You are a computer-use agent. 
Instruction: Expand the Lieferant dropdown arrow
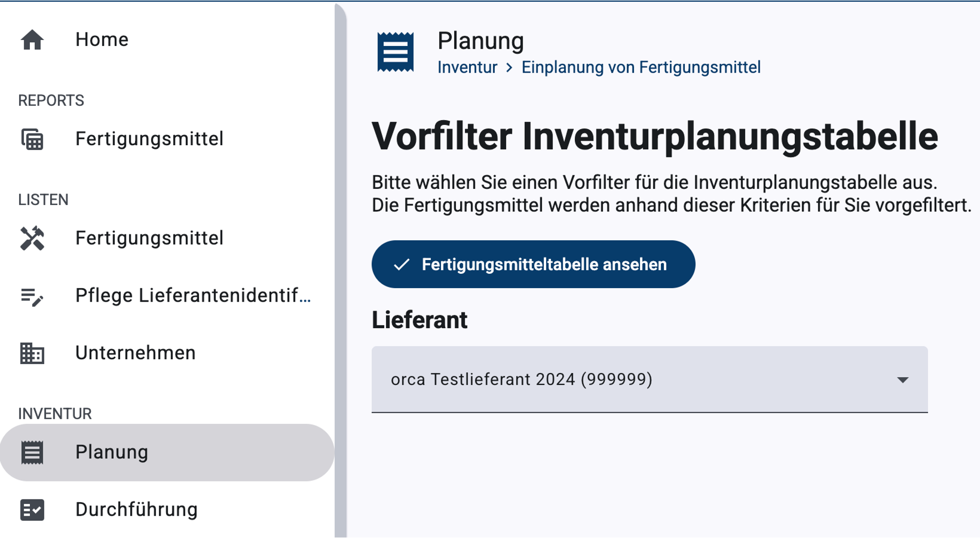click(903, 380)
